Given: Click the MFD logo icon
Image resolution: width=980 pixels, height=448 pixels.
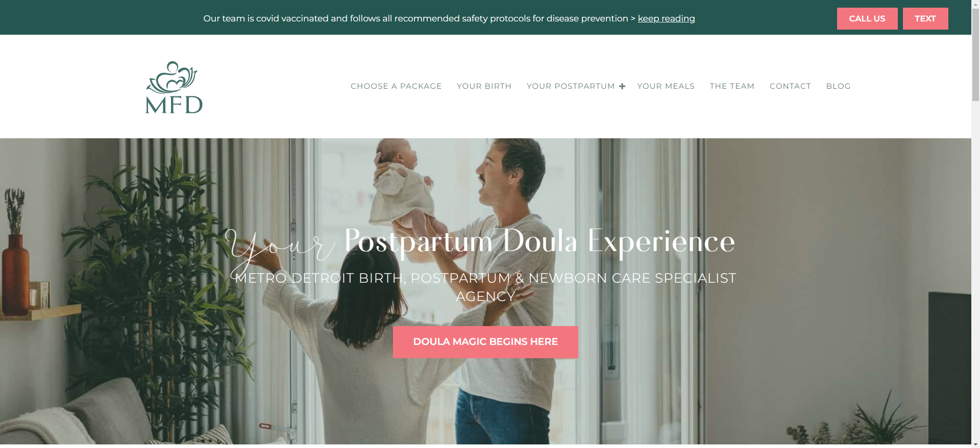Looking at the screenshot, I should tap(174, 87).
